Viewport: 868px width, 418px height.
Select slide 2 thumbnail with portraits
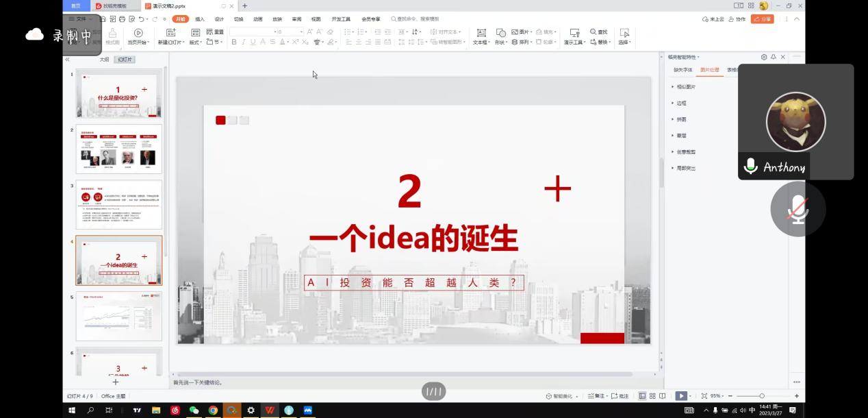(119, 149)
